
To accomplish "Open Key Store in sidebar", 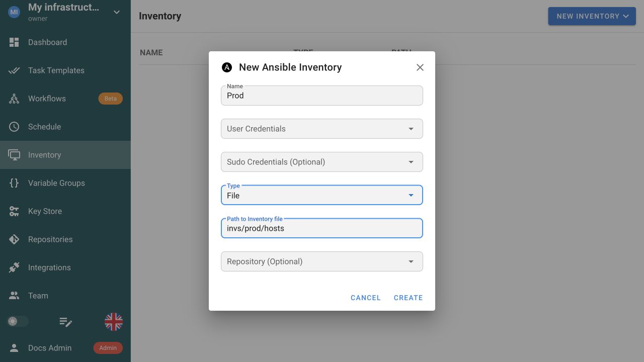I will pyautogui.click(x=65, y=211).
